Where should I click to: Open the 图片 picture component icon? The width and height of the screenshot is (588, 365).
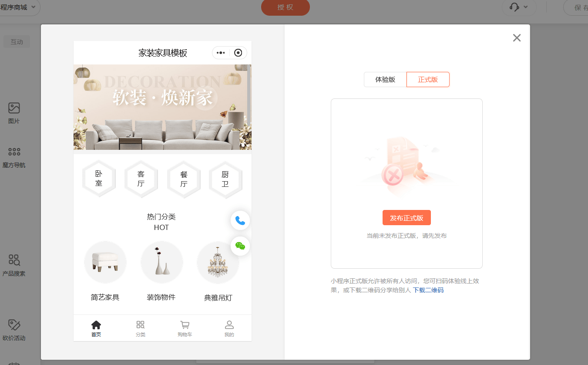coord(14,108)
